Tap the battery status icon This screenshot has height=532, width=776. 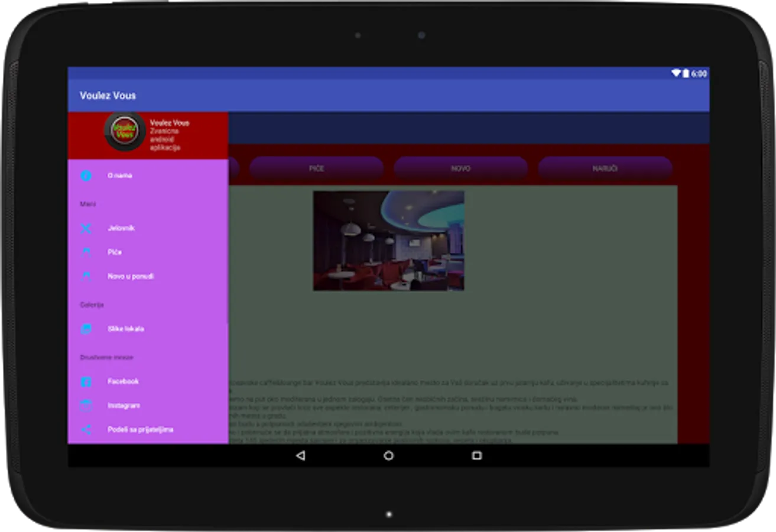click(686, 73)
